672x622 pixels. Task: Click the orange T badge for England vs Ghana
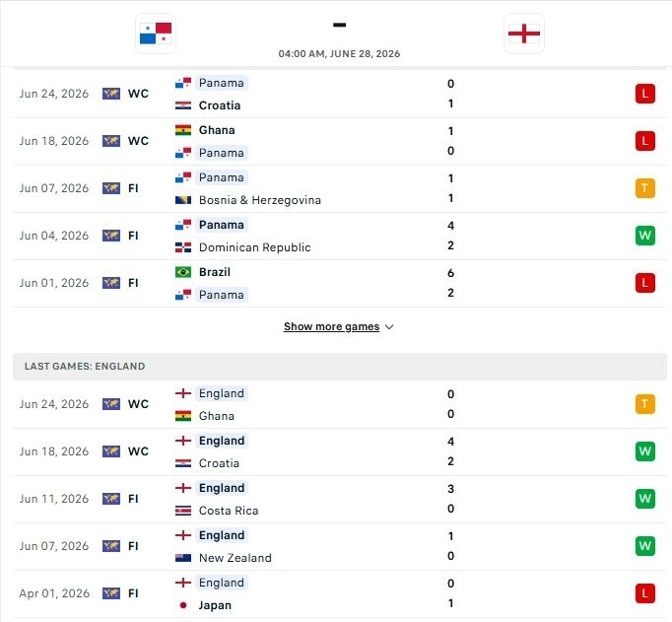tap(645, 404)
